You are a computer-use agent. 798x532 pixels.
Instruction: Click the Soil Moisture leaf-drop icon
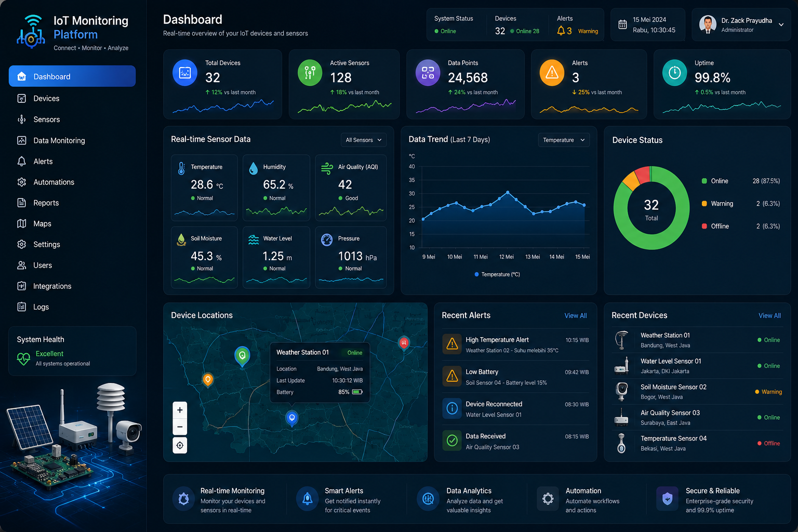click(x=181, y=240)
